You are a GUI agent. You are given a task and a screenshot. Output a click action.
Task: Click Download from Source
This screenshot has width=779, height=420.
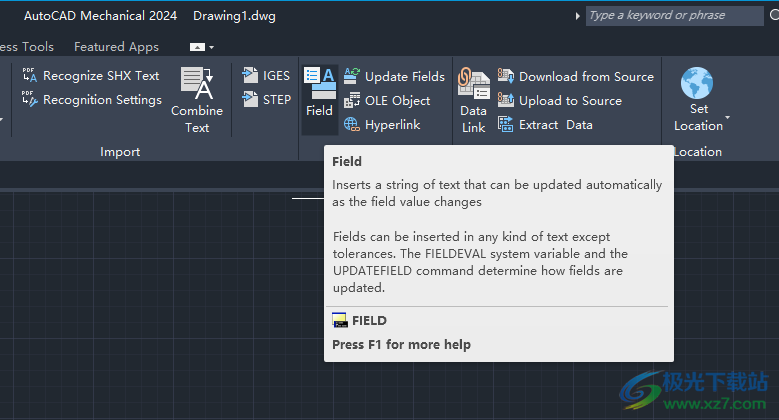pos(576,77)
